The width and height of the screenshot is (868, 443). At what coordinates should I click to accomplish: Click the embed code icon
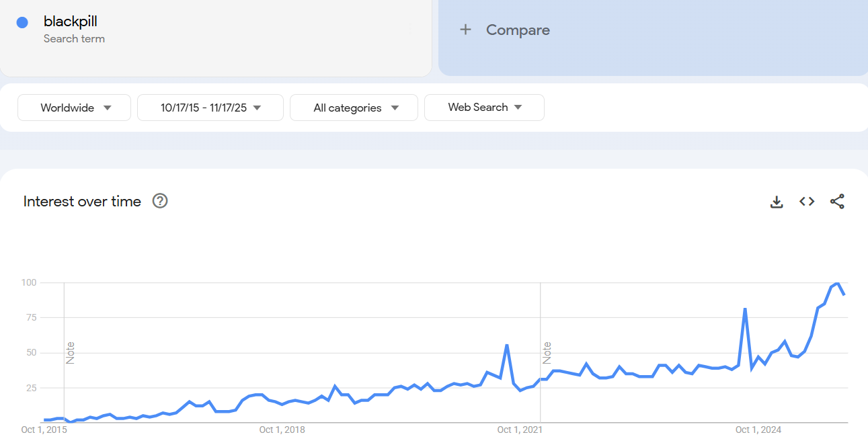tap(807, 202)
